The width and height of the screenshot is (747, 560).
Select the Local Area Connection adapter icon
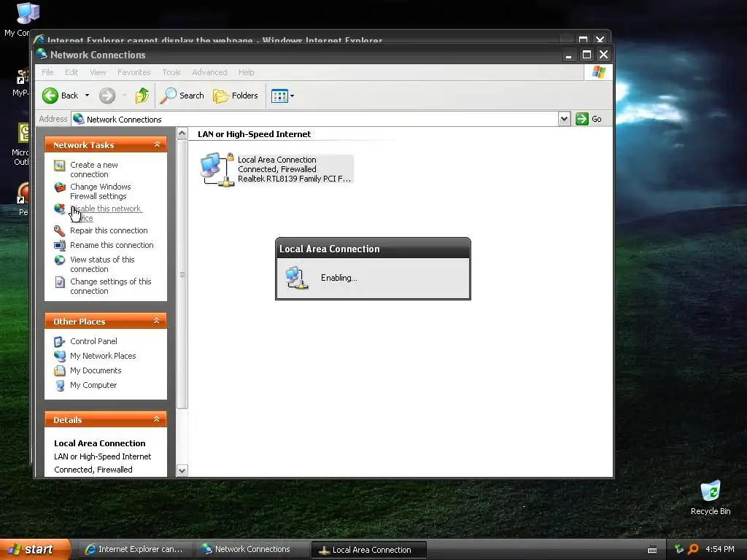pos(217,169)
